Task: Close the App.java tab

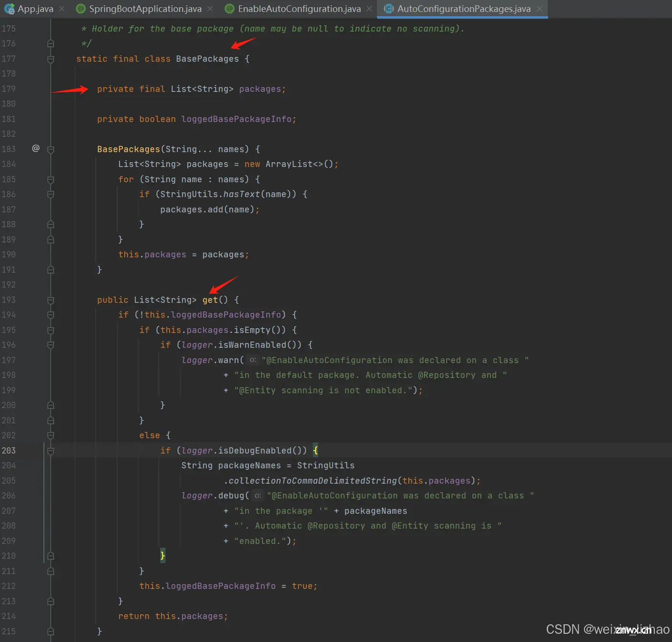Action: point(62,9)
